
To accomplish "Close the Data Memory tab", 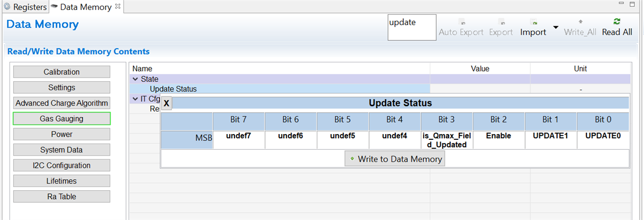I will pyautogui.click(x=117, y=6).
